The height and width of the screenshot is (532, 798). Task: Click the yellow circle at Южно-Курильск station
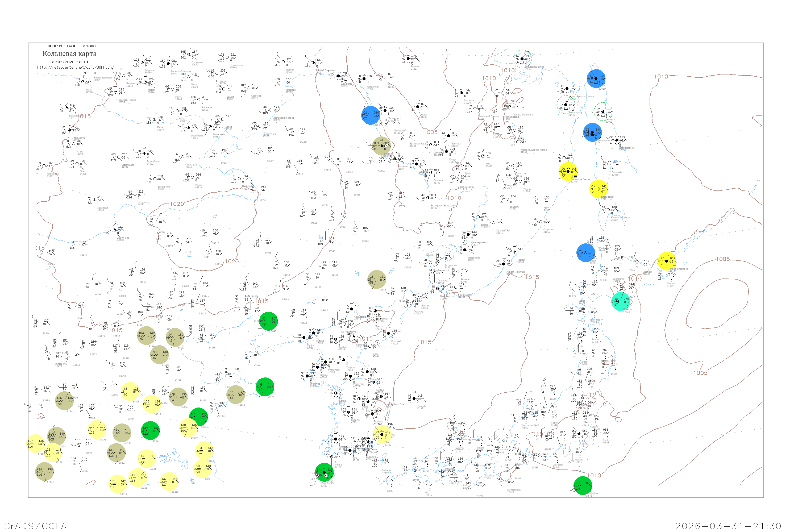pos(667,261)
